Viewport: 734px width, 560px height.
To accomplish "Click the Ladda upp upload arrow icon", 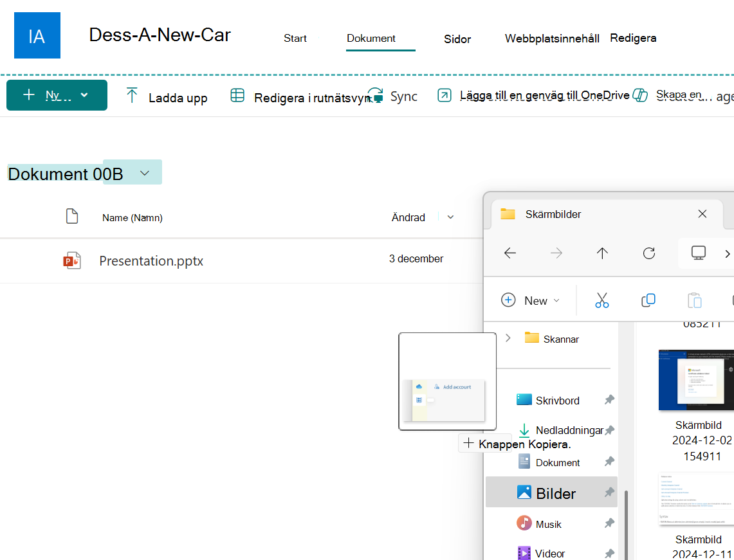I will pos(132,95).
